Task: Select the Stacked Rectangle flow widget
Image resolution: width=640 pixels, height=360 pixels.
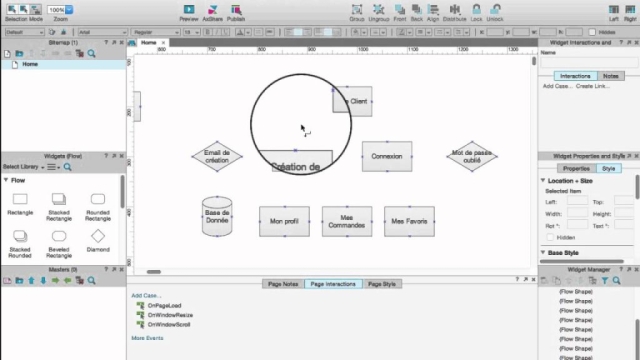Action: coord(59,207)
